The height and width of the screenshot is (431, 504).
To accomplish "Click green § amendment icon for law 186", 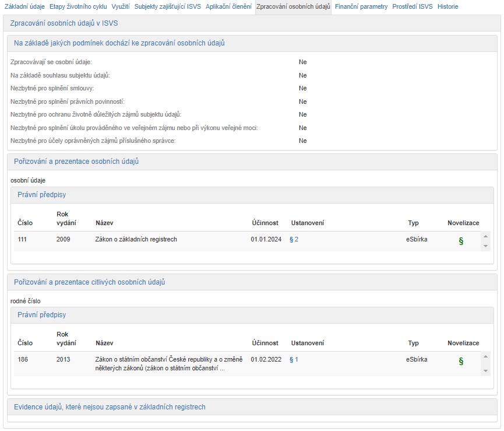I will coord(461,361).
